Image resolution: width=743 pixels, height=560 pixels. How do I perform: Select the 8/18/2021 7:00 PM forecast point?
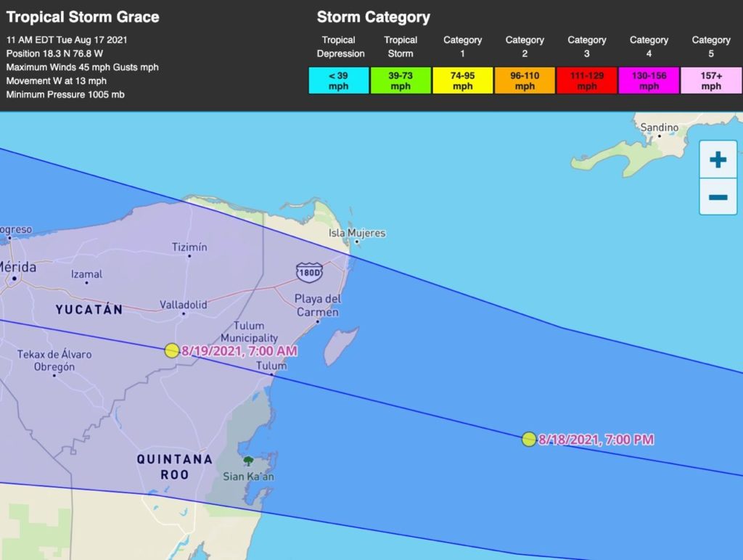[x=529, y=439]
